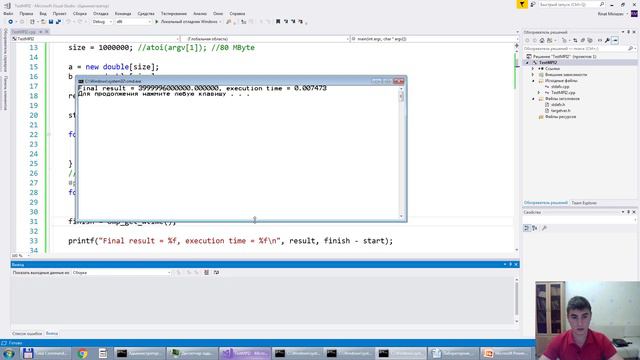Screen dimensions: 640x360
Task: Toggle the bookmark toolbar icon
Action: pyautogui.click(x=278, y=22)
